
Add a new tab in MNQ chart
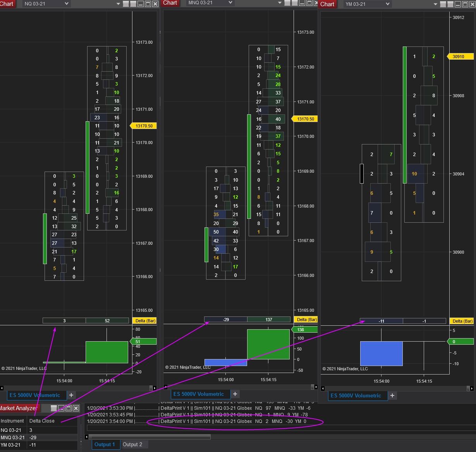[x=235, y=394]
